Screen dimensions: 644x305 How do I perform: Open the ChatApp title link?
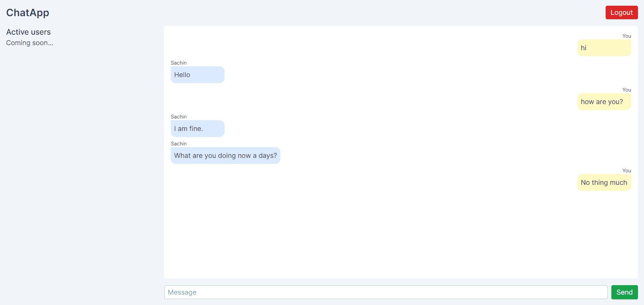click(28, 12)
